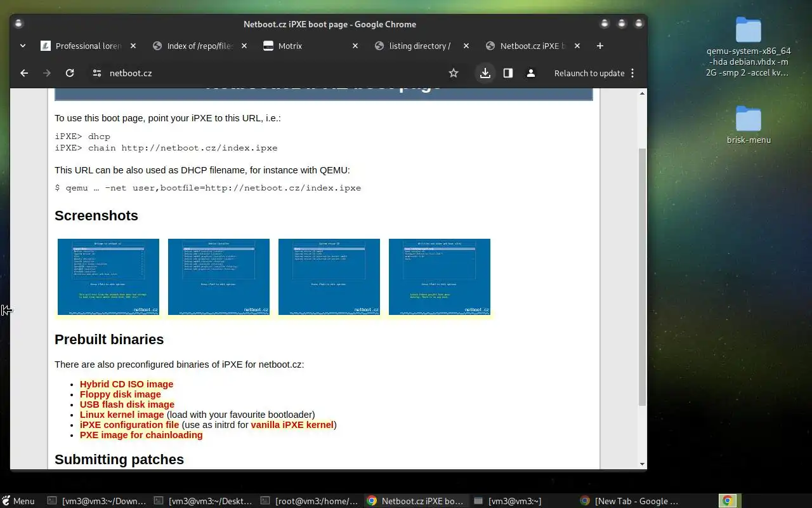Click the page's vertical scrollbar thumb
Screen dimensions: 812x508
click(x=642, y=276)
